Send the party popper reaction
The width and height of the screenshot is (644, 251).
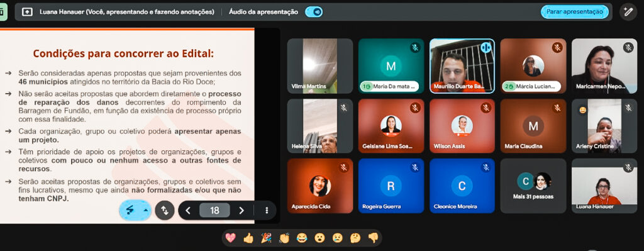[266, 238]
